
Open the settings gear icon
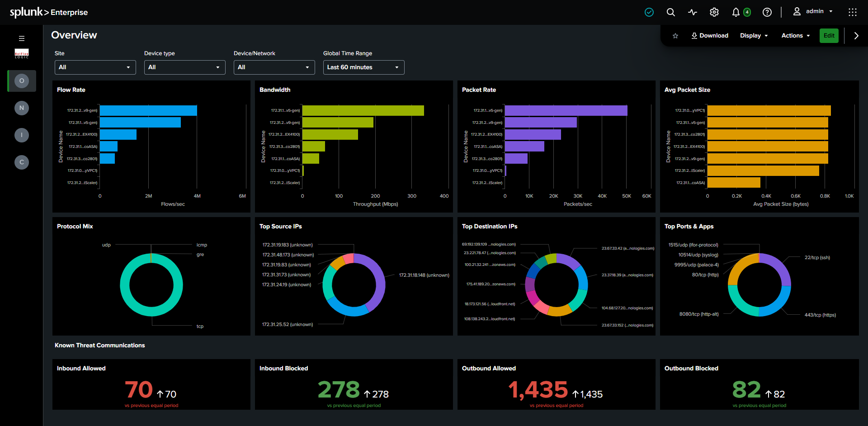pos(714,12)
